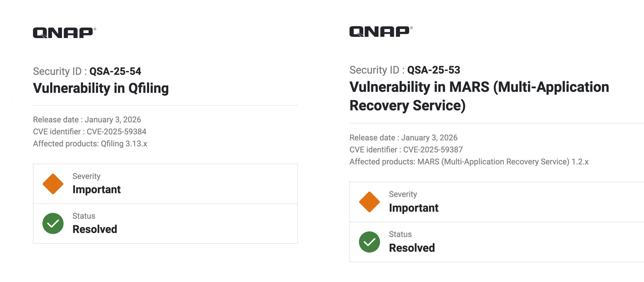
Task: Open the "Vulnerability in Qfiling" advisory title
Action: (x=101, y=88)
